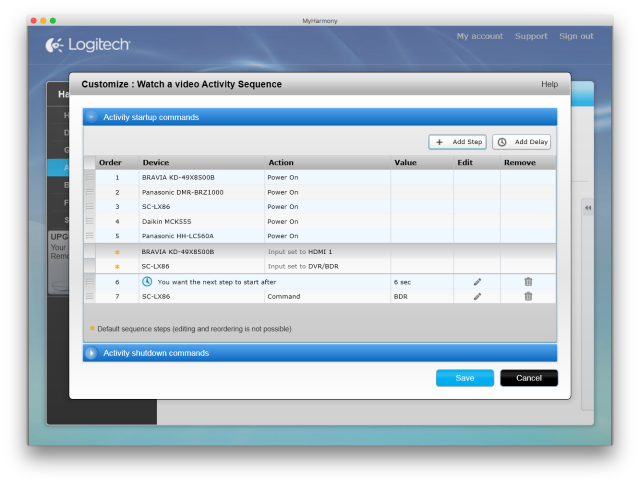This screenshot has width=640, height=484.
Task: Remove the 6 sec delay step
Action: point(528,282)
